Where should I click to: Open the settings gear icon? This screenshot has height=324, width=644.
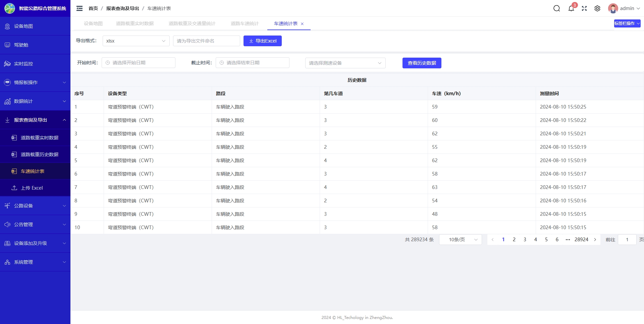point(597,8)
